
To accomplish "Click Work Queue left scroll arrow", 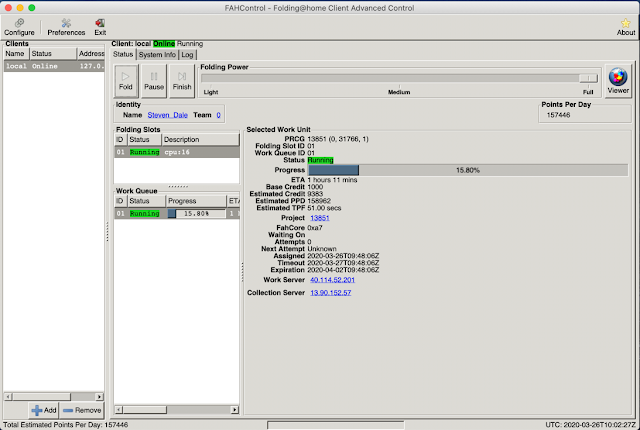I will click(119, 410).
